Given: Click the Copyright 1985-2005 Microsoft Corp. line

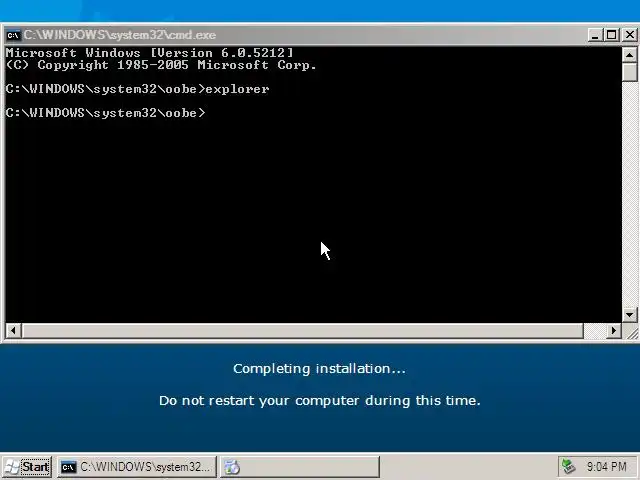Looking at the screenshot, I should pyautogui.click(x=161, y=65).
